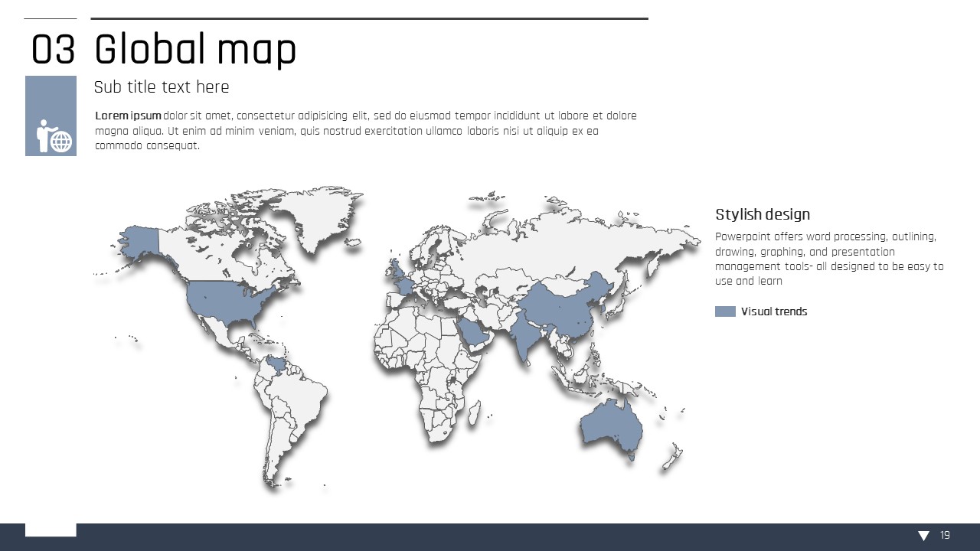
Task: Select the 'Visual trends' legend label
Action: click(x=774, y=311)
